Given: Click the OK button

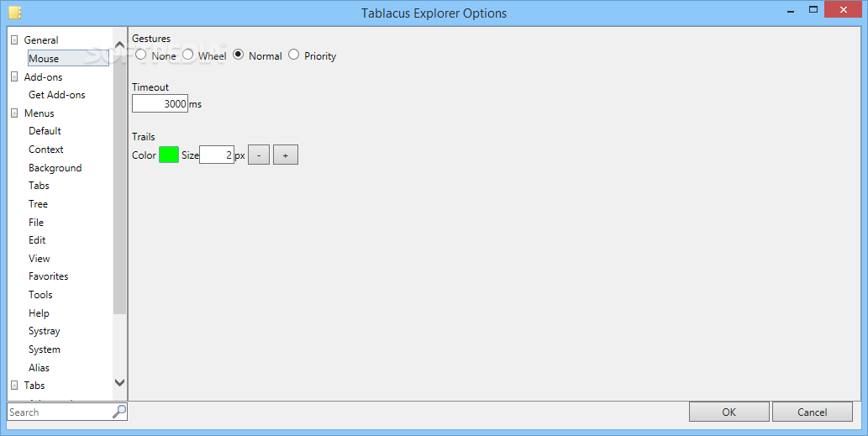Looking at the screenshot, I should click(729, 412).
